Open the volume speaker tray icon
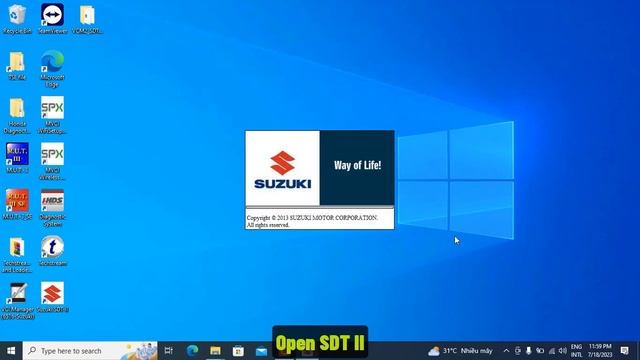Image resolution: width=640 pixels, height=360 pixels. 563,351
